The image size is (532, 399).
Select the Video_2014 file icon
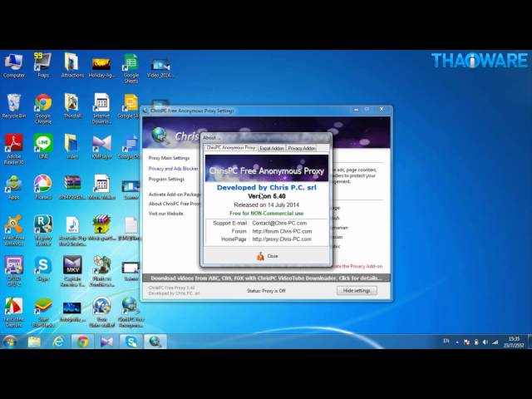click(160, 66)
